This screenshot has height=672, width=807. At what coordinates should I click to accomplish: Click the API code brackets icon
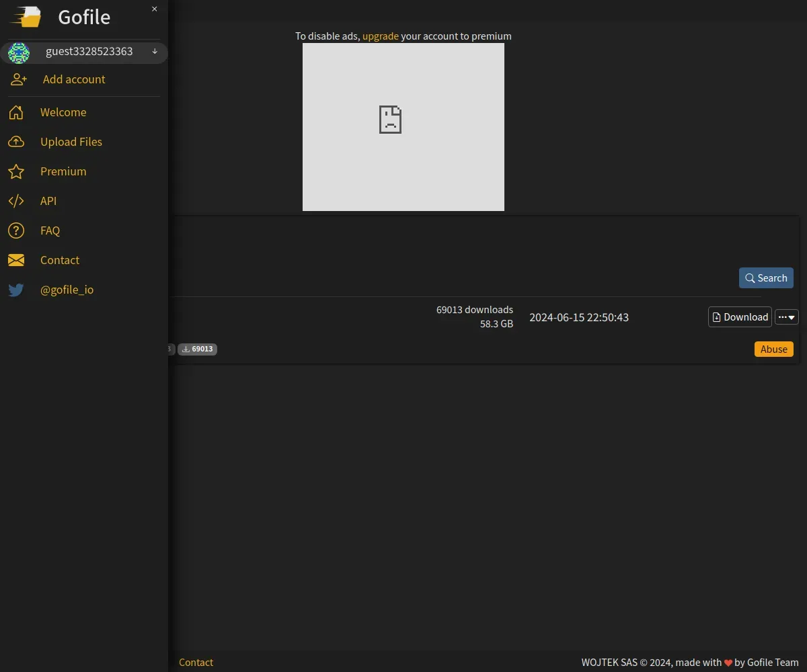[16, 201]
